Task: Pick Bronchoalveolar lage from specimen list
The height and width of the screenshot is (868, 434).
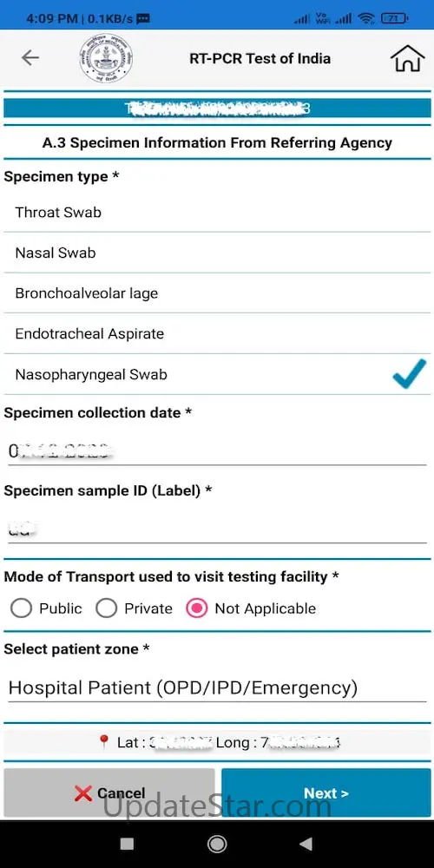Action: coord(217,293)
